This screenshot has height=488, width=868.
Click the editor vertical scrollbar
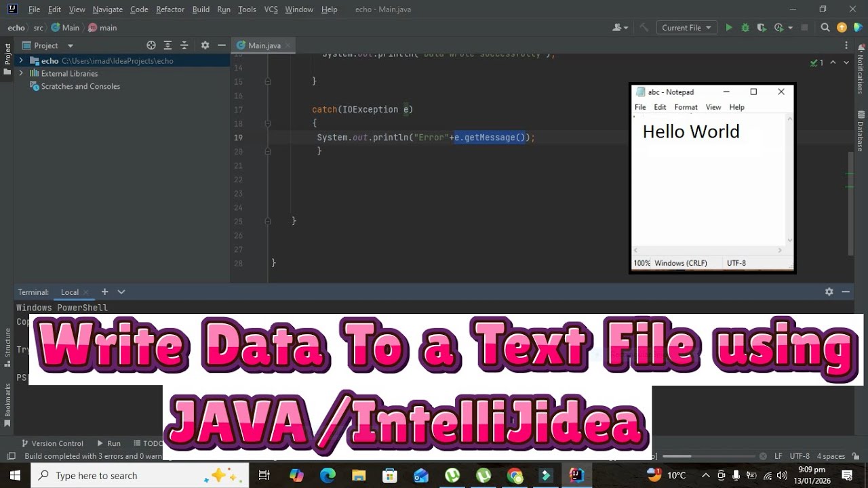850,203
